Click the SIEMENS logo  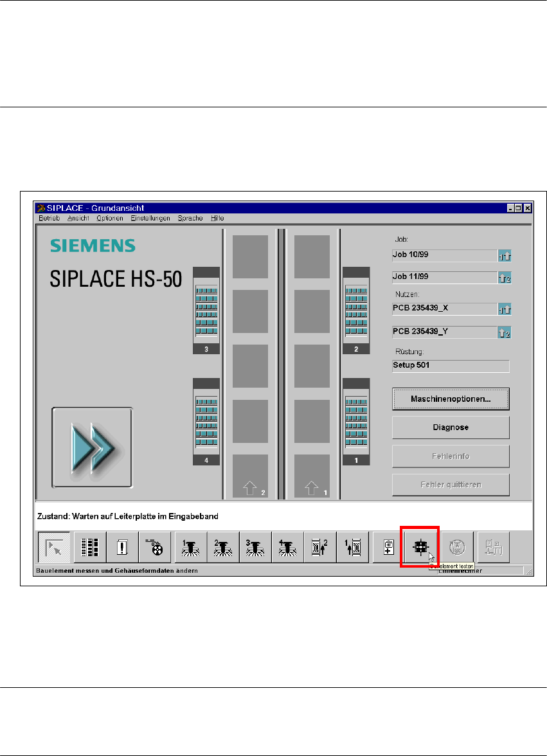pyautogui.click(x=93, y=246)
